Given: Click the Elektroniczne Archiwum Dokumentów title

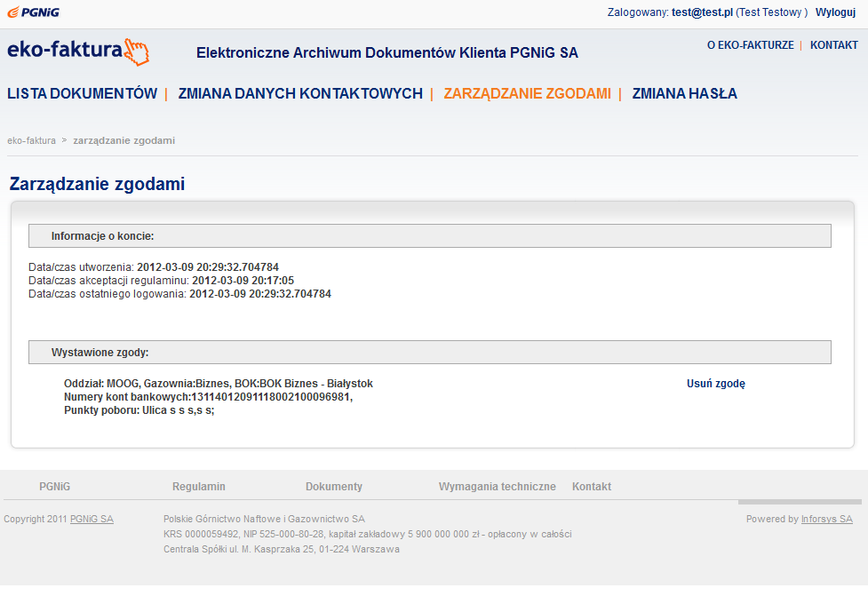Looking at the screenshot, I should coord(387,52).
